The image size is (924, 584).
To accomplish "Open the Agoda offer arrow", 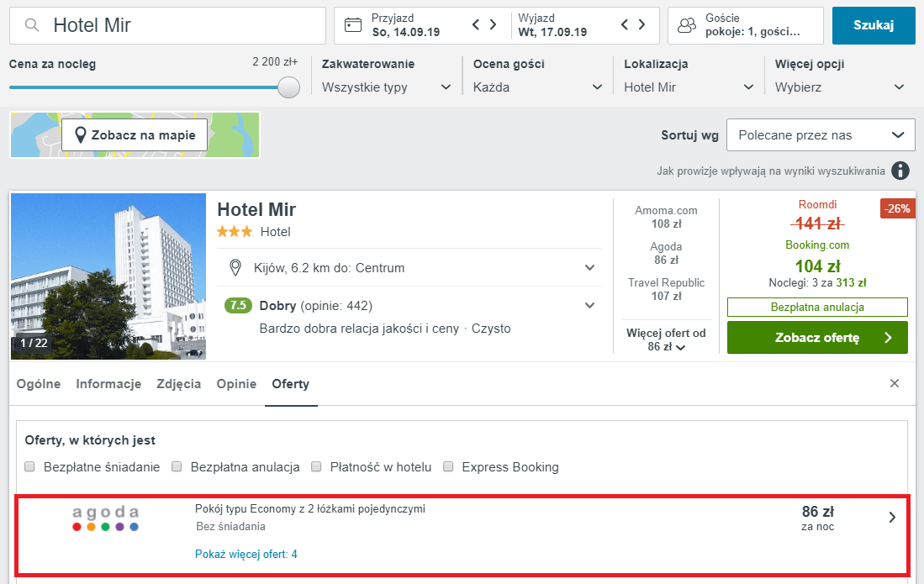I will point(893,518).
